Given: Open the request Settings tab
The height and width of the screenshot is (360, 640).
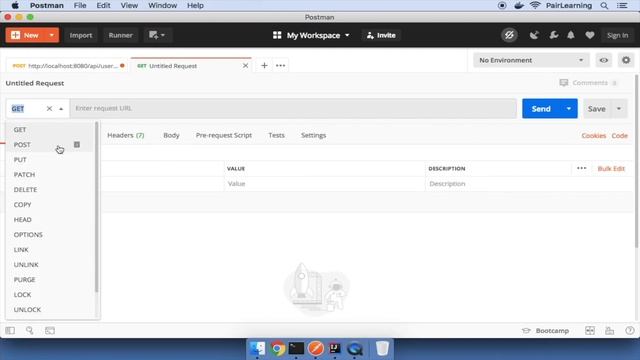Looking at the screenshot, I should click(x=313, y=135).
